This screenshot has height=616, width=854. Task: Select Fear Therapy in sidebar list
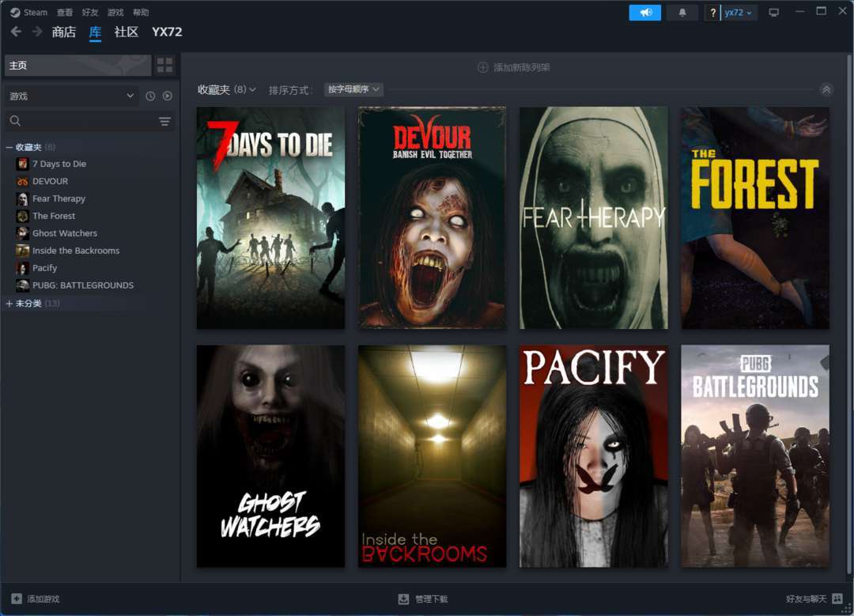point(59,198)
